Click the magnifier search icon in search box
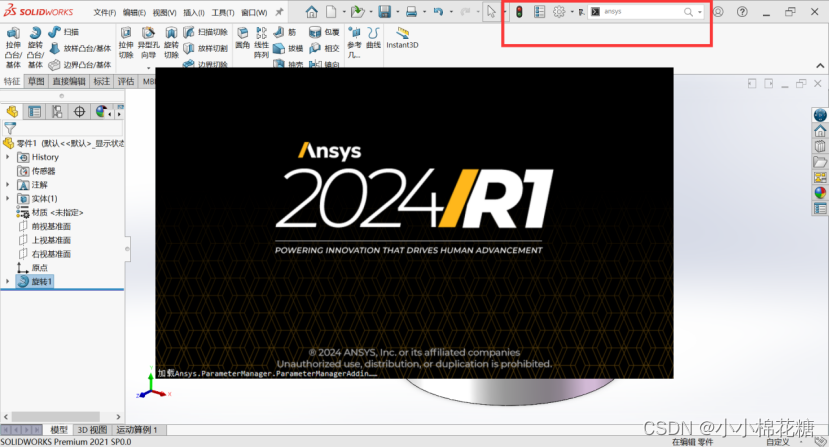Viewport: 830px width, 447px height. click(x=688, y=12)
